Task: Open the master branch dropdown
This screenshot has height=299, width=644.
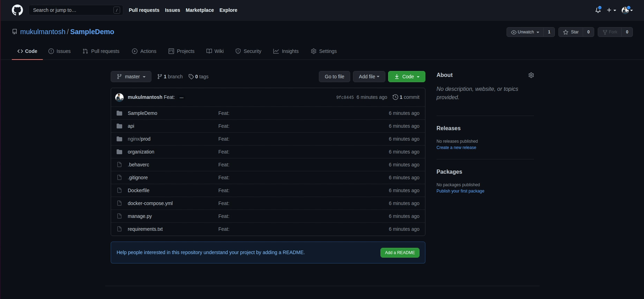Action: click(x=131, y=77)
